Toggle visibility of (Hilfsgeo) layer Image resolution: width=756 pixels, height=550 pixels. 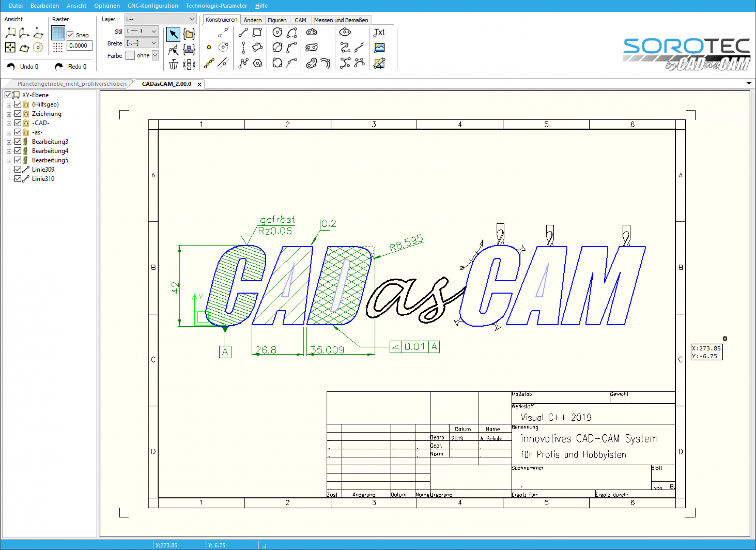18,104
